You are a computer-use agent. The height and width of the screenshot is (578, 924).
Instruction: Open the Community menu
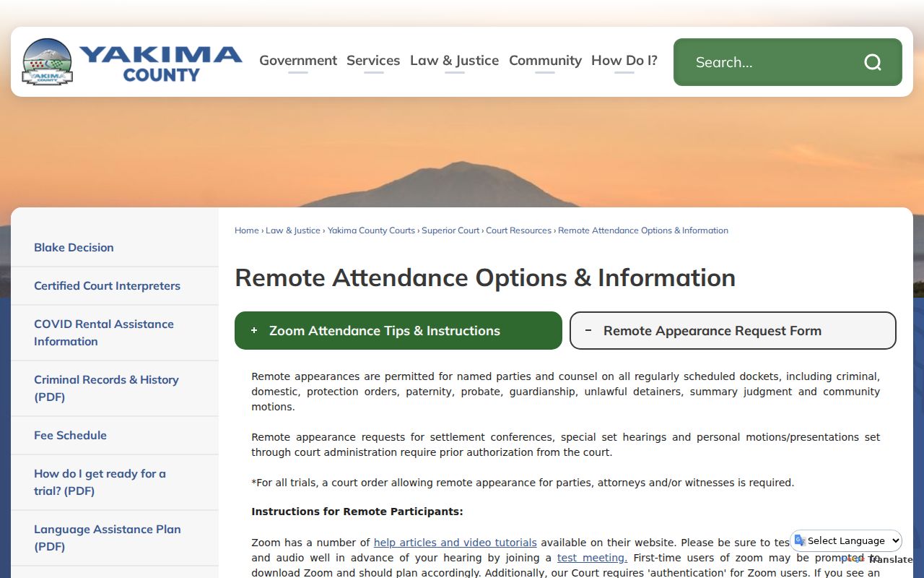click(545, 61)
